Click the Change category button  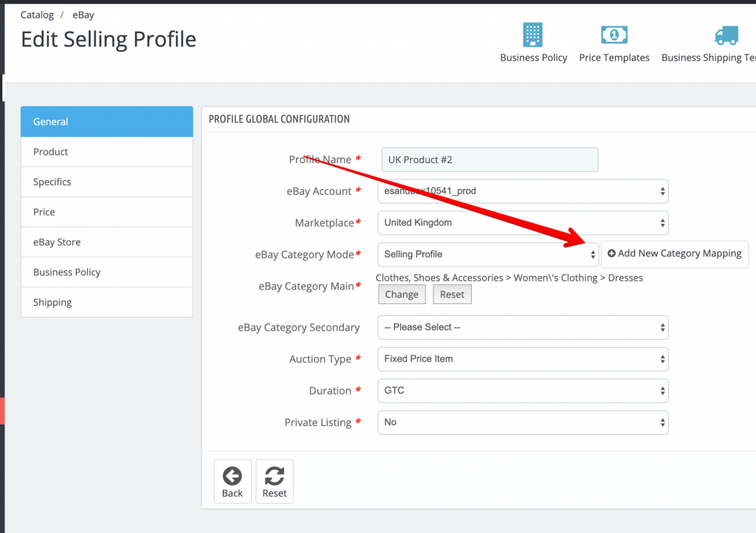402,295
